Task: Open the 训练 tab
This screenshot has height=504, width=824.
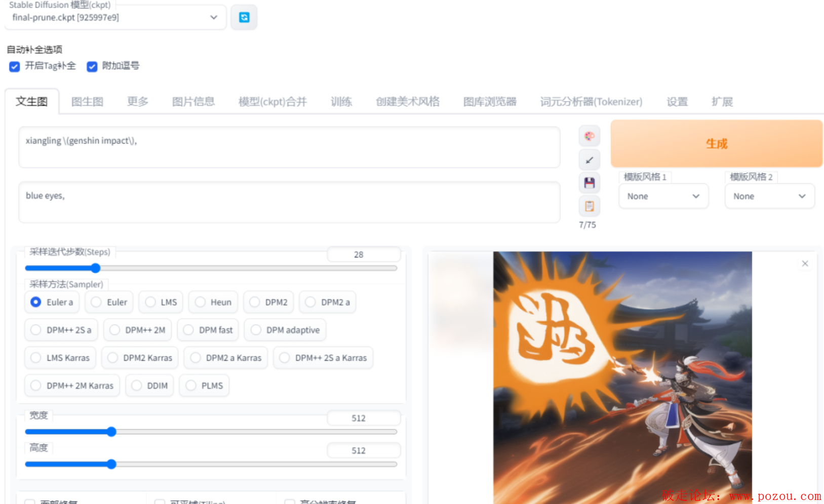Action: coord(341,102)
